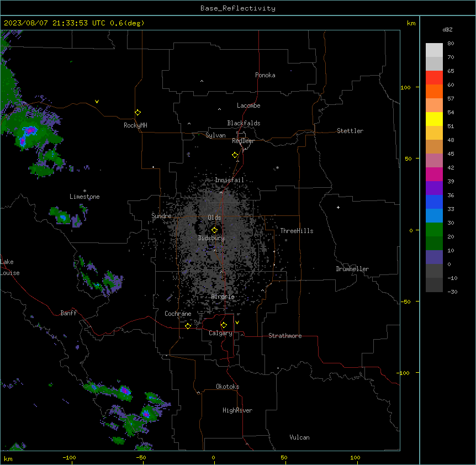Click the ThreeHills label

tap(297, 231)
